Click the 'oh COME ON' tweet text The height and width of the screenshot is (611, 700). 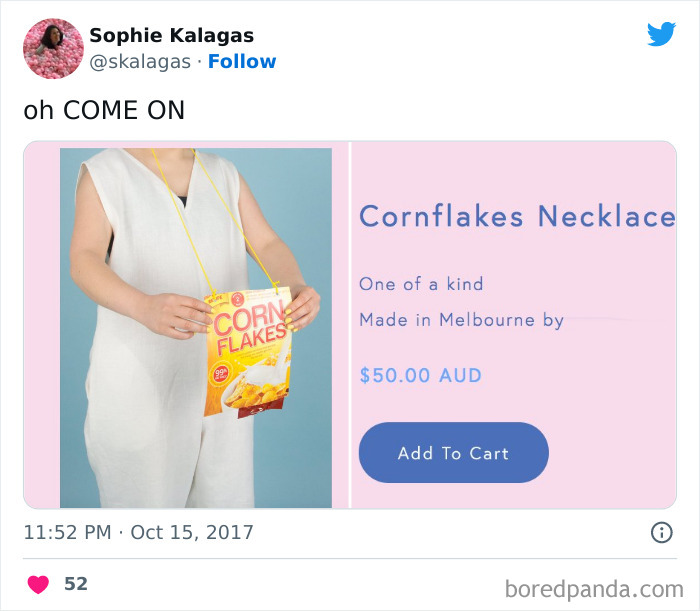(x=104, y=110)
